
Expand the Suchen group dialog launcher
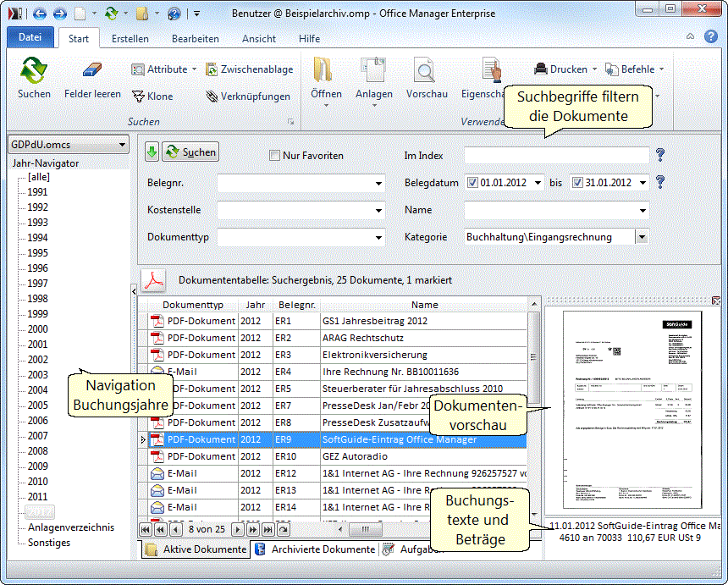(290, 122)
